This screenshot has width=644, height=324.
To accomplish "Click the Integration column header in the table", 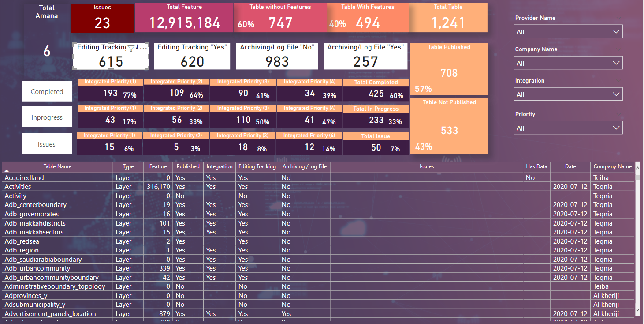I will point(220,166).
